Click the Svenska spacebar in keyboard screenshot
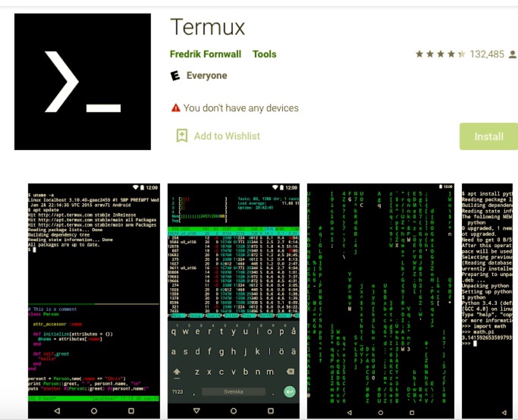Viewport: 518px width, 420px height. (234, 392)
